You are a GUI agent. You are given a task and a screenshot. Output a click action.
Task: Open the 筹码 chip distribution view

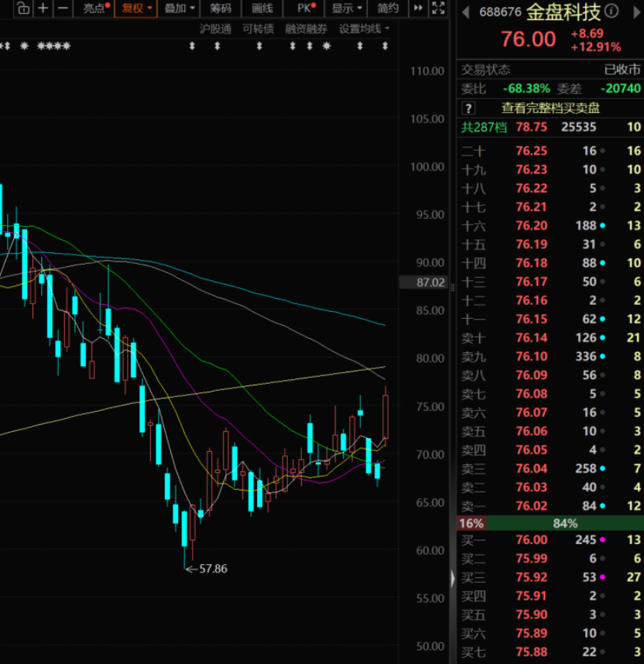pos(221,8)
